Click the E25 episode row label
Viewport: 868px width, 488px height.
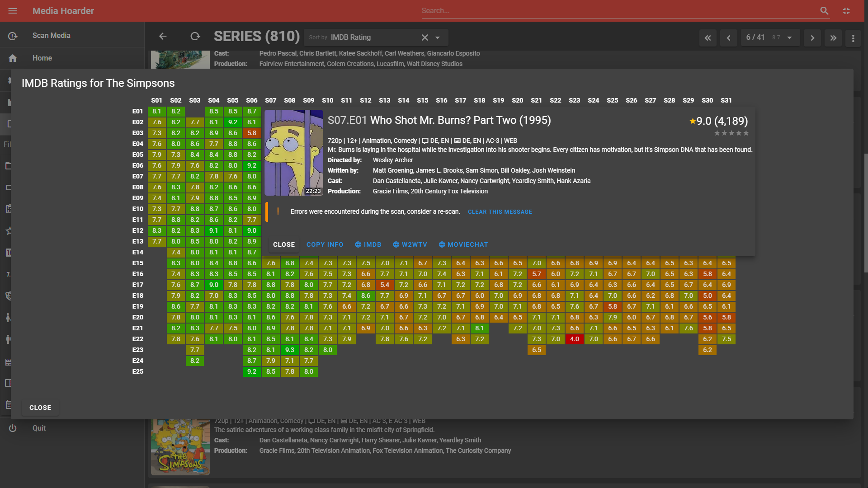point(138,371)
